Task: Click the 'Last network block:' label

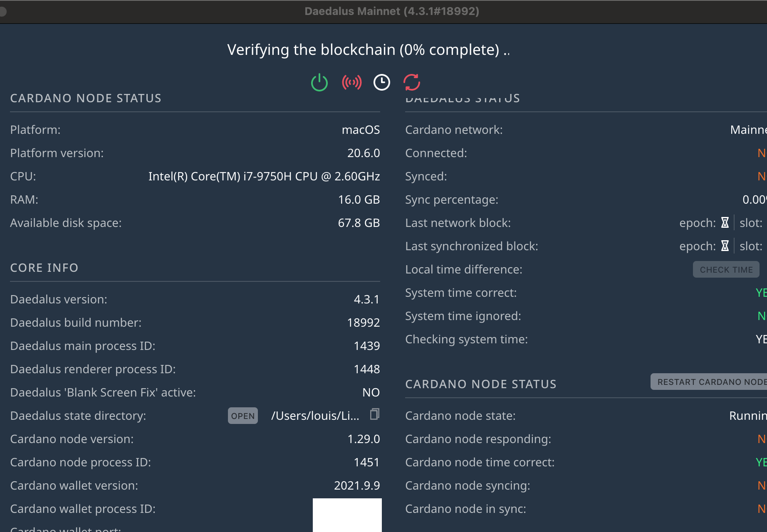Action: click(458, 223)
